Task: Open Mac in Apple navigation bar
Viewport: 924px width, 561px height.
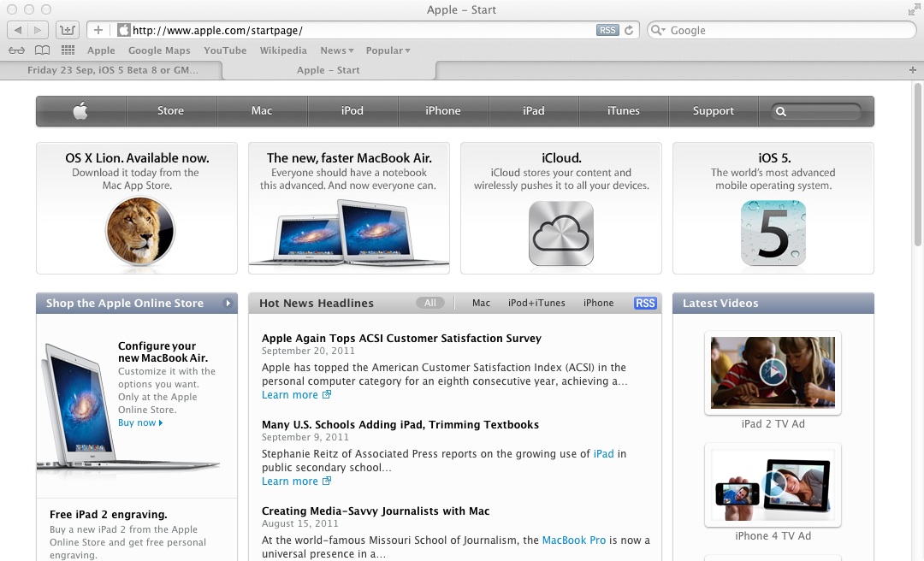Action: (262, 111)
